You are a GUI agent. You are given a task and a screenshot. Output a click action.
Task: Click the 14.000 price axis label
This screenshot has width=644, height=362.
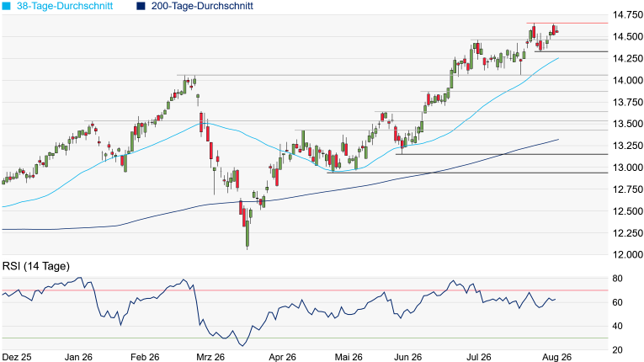[627, 80]
